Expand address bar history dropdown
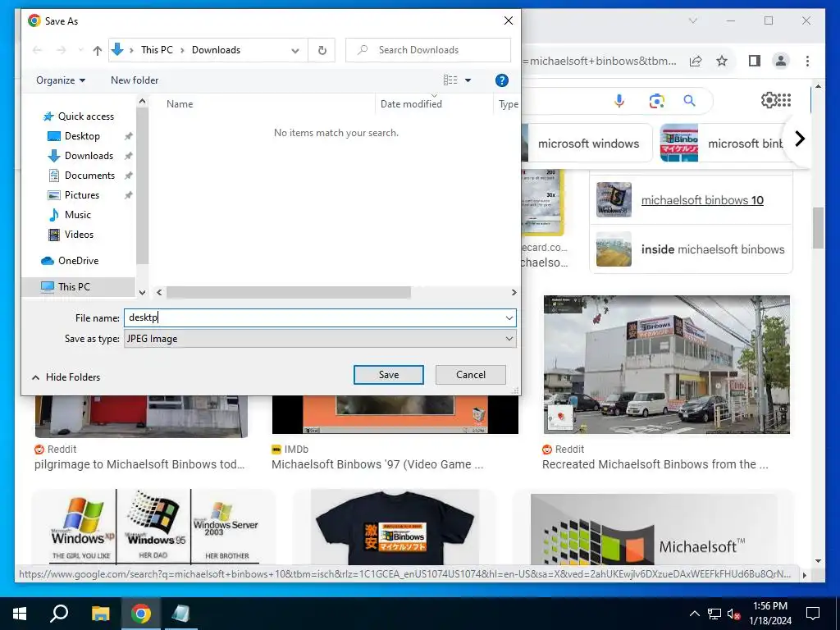840x630 pixels. [x=295, y=50]
